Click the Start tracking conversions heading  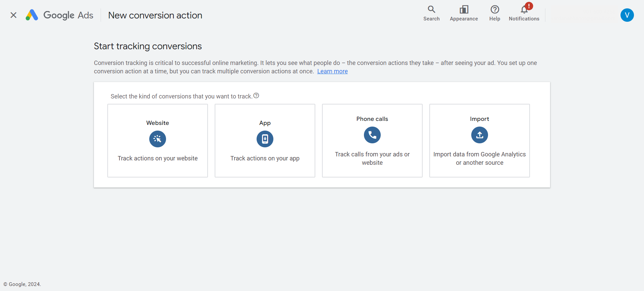(148, 46)
